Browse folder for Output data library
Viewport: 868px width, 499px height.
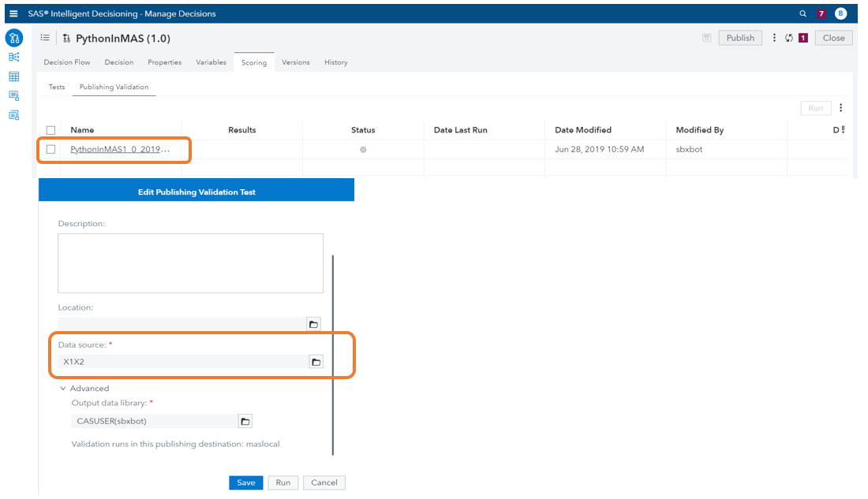(x=245, y=421)
